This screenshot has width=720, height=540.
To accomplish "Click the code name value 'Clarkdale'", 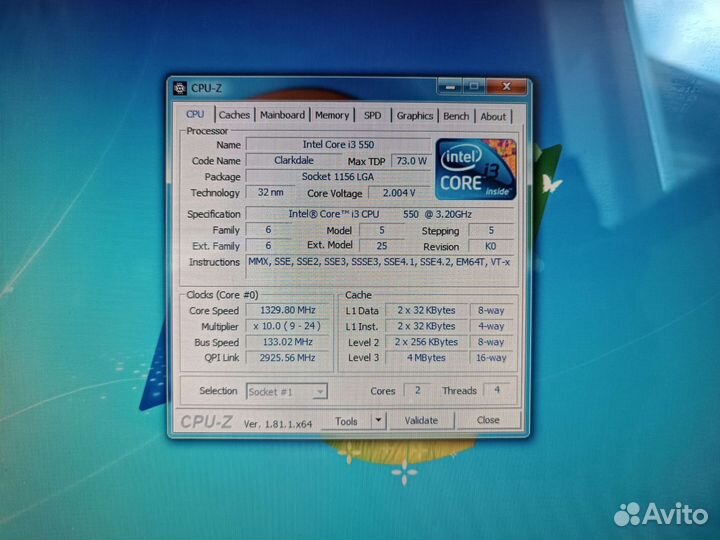I will tap(294, 160).
